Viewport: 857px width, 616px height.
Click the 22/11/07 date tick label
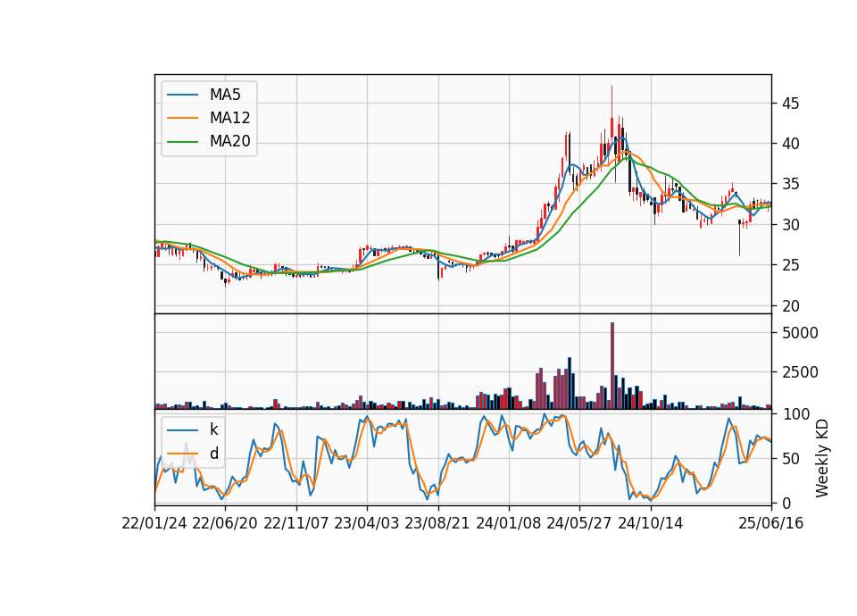pos(296,523)
